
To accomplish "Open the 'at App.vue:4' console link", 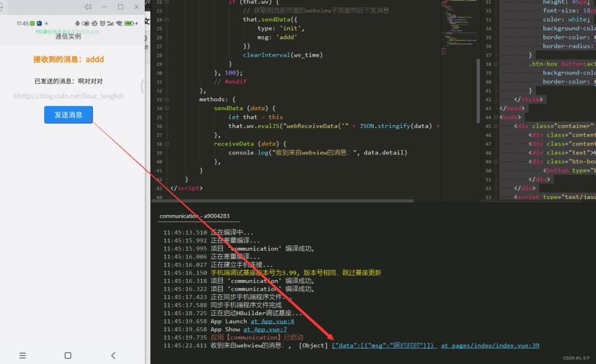I will tap(272, 322).
